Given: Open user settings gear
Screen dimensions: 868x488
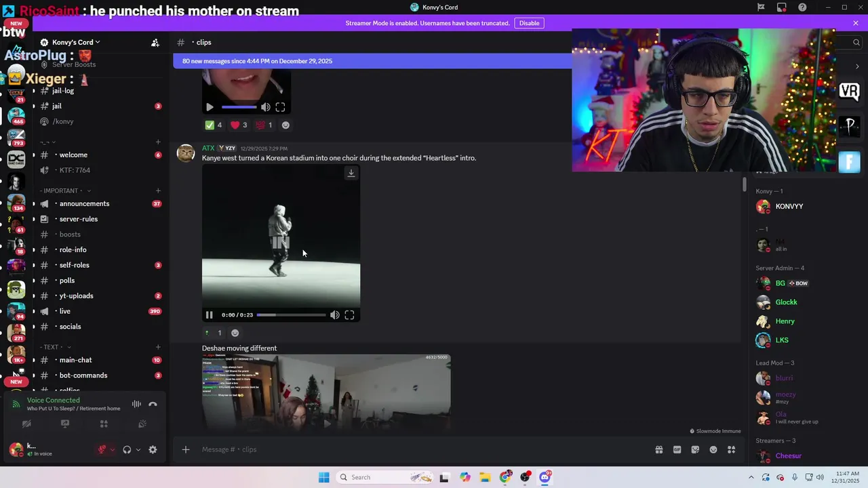Looking at the screenshot, I should coord(153,449).
